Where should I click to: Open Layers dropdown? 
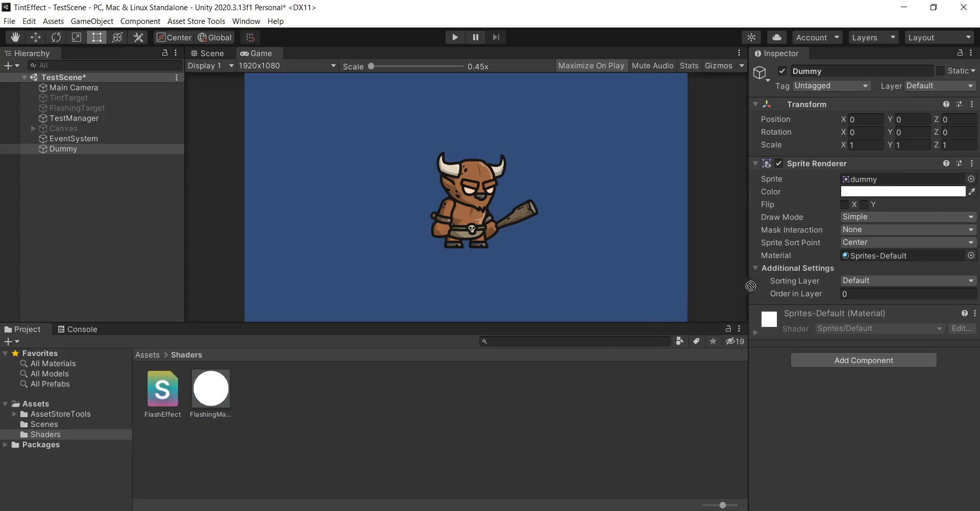point(873,37)
